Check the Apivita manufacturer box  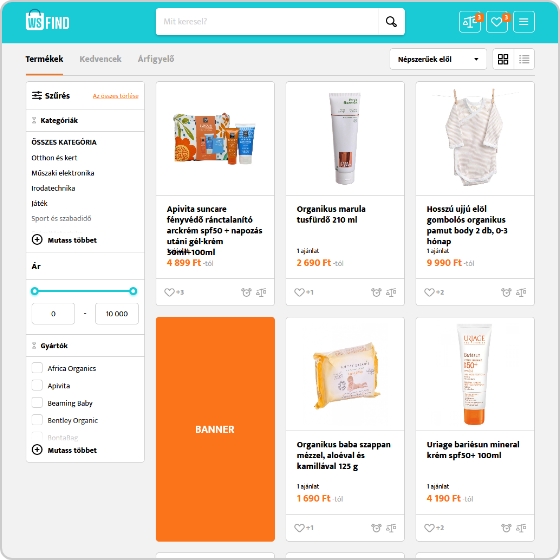[37, 385]
